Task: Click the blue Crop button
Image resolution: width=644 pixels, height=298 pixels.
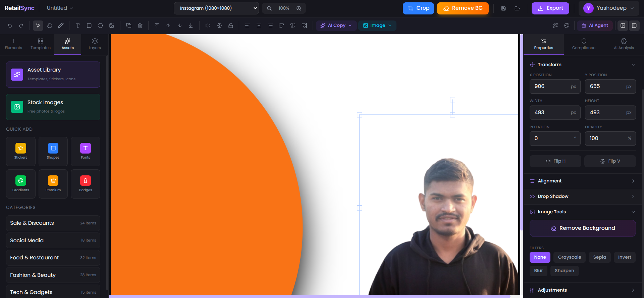Action: tap(418, 8)
